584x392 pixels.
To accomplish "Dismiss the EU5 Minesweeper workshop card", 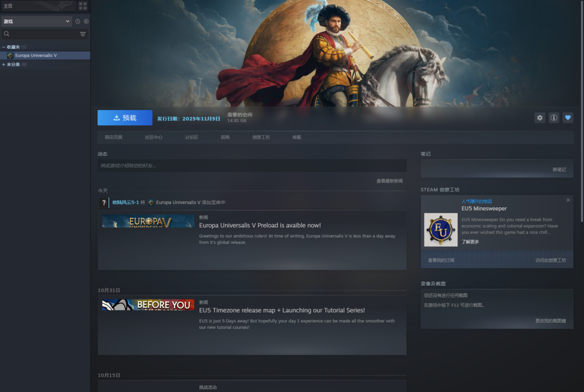I will click(568, 200).
